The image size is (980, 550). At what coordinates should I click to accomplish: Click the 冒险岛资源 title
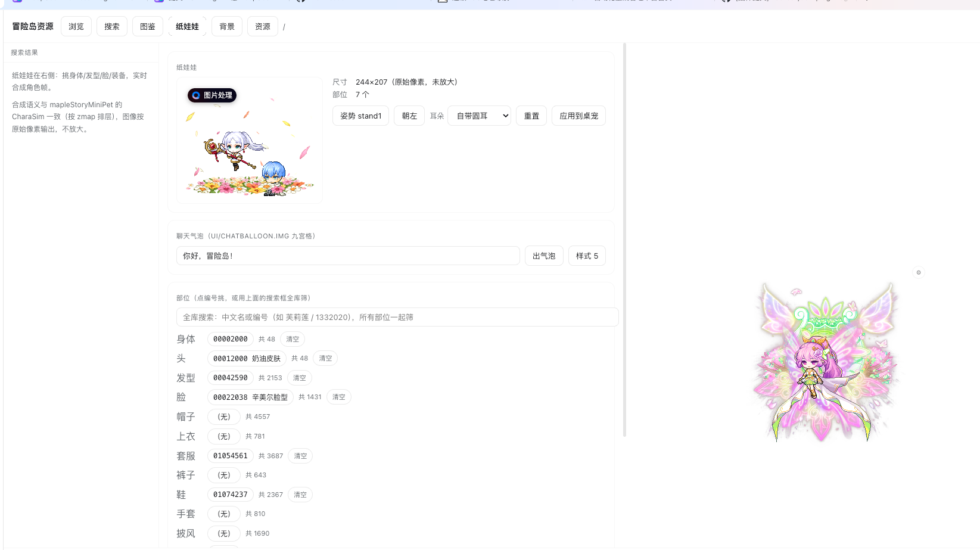tap(33, 26)
